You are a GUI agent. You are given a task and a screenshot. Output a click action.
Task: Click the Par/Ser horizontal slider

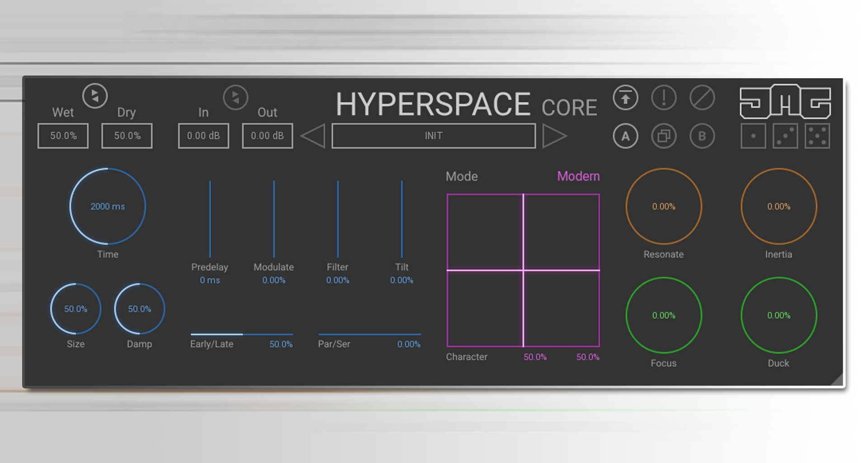370,335
